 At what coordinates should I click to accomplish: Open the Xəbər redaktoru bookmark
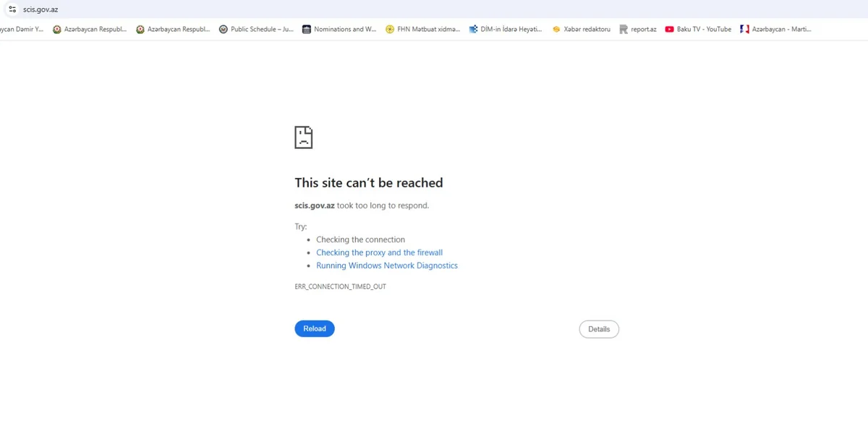[581, 30]
